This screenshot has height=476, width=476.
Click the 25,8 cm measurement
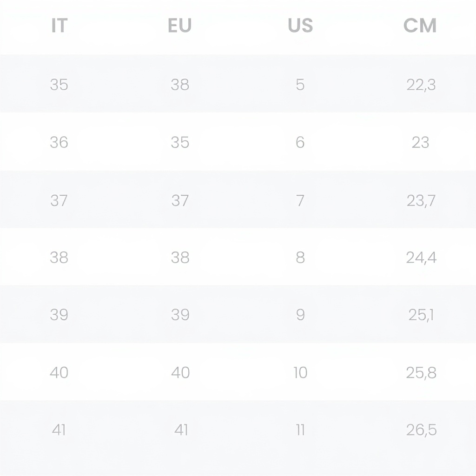tap(421, 372)
